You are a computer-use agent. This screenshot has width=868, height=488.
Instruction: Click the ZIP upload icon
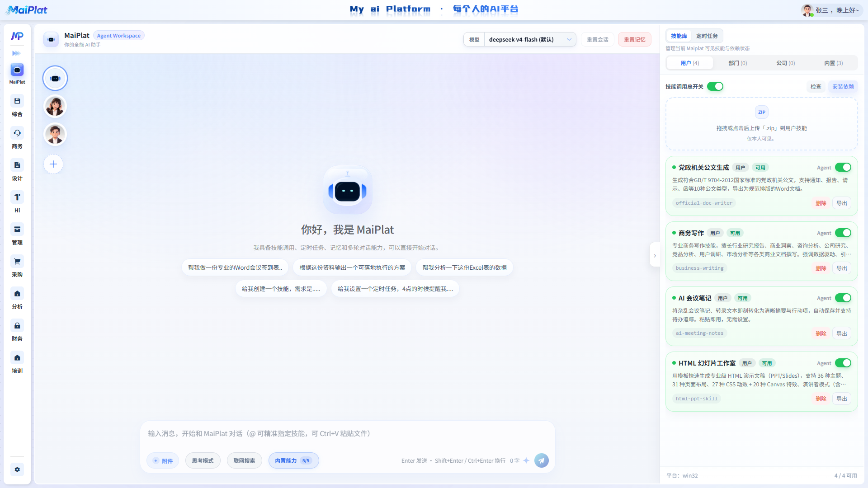tap(762, 112)
